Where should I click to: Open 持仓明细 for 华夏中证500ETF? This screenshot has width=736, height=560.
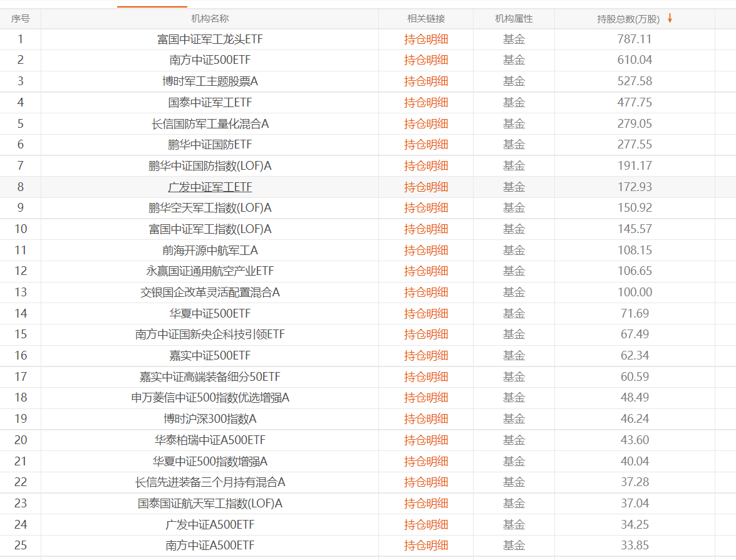pos(426,313)
